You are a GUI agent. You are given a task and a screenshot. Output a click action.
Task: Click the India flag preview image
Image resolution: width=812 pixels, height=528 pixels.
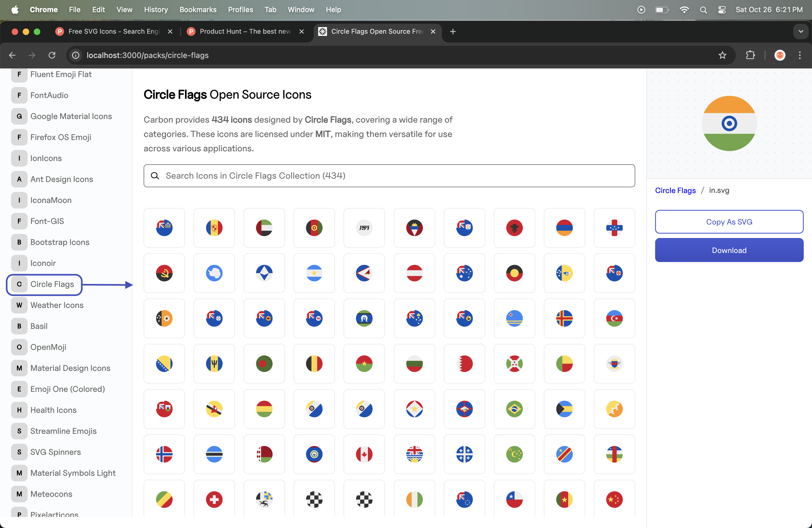(729, 123)
